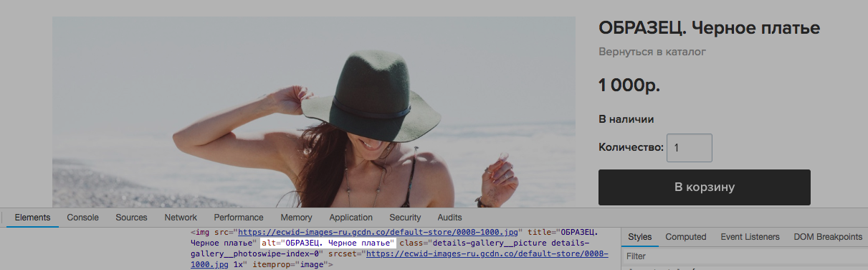Switch to the Computed pane tab

point(686,237)
